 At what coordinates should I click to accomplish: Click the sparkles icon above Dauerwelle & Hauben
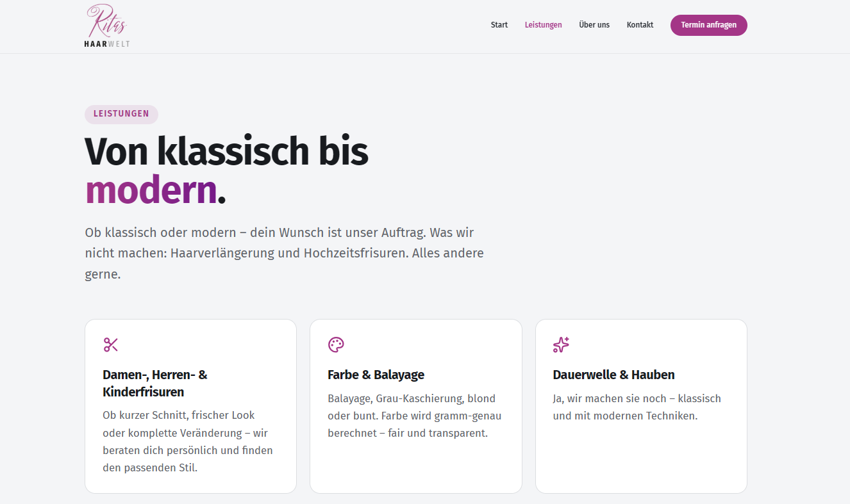tap(561, 345)
